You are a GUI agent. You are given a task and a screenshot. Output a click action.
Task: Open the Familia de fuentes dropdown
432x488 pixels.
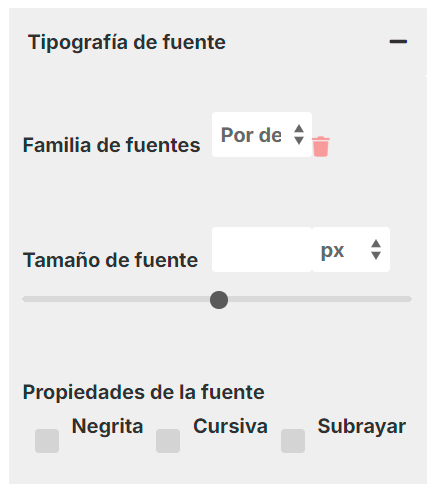[262, 135]
